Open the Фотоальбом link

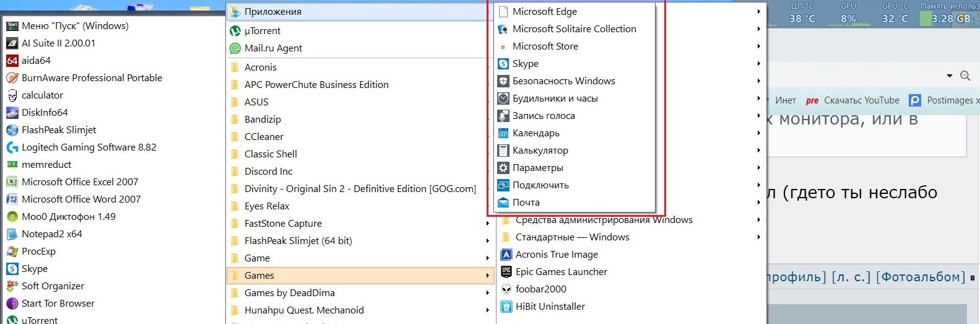921,277
